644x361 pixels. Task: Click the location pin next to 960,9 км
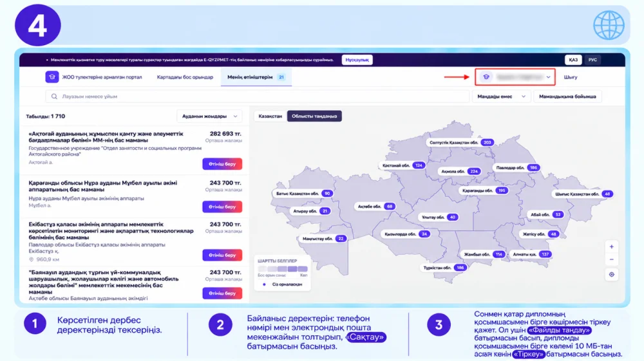(x=31, y=259)
